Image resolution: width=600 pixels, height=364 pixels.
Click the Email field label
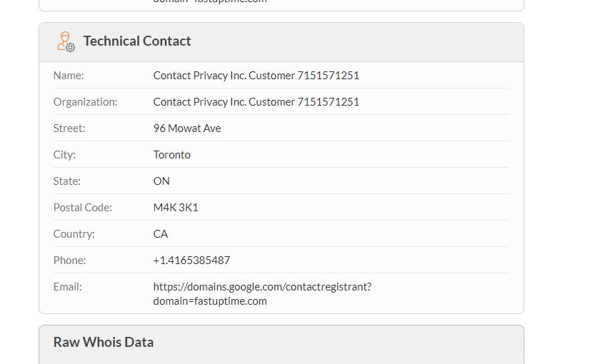coord(67,287)
